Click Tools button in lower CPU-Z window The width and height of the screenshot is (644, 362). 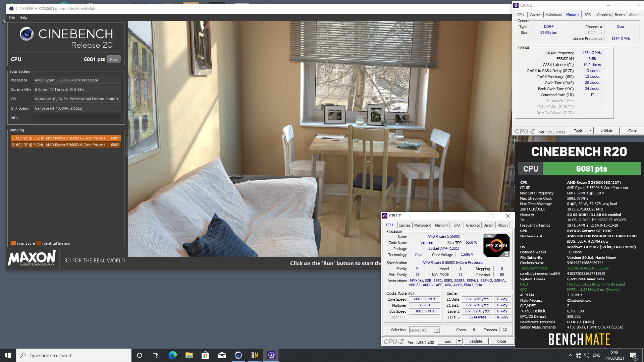(447, 342)
